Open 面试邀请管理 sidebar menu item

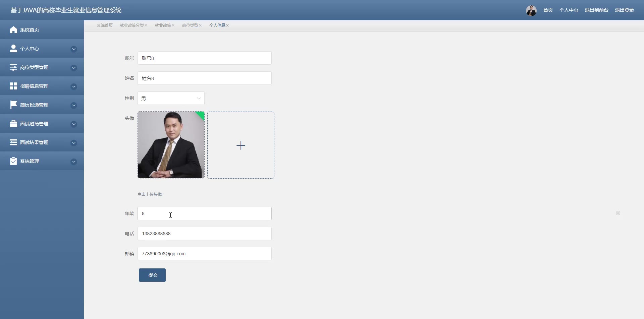click(x=42, y=124)
